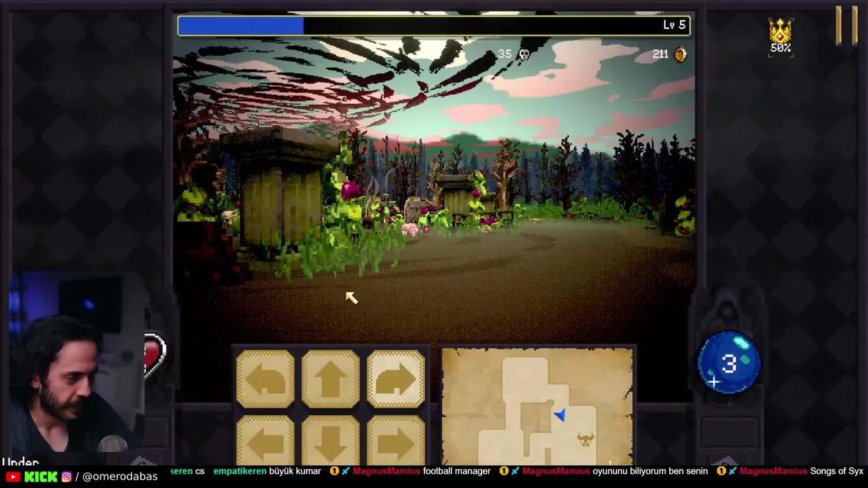Click the empatikeren username in ticker
The image size is (868, 488).
(x=239, y=471)
